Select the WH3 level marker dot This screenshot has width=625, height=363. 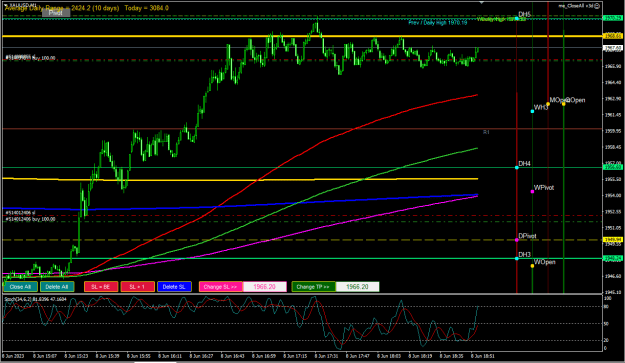pos(532,111)
